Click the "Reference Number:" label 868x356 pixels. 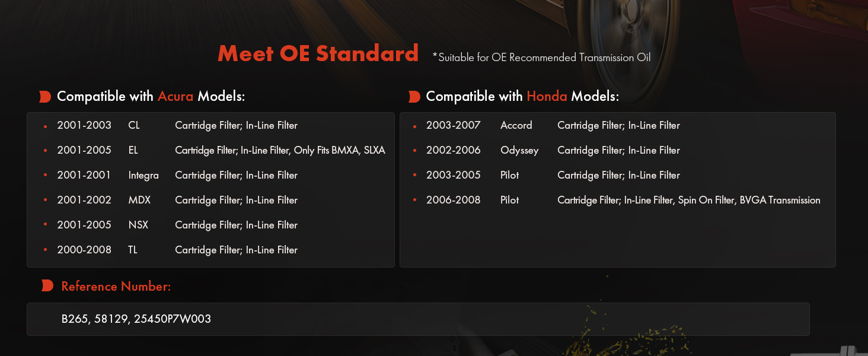pyautogui.click(x=116, y=287)
